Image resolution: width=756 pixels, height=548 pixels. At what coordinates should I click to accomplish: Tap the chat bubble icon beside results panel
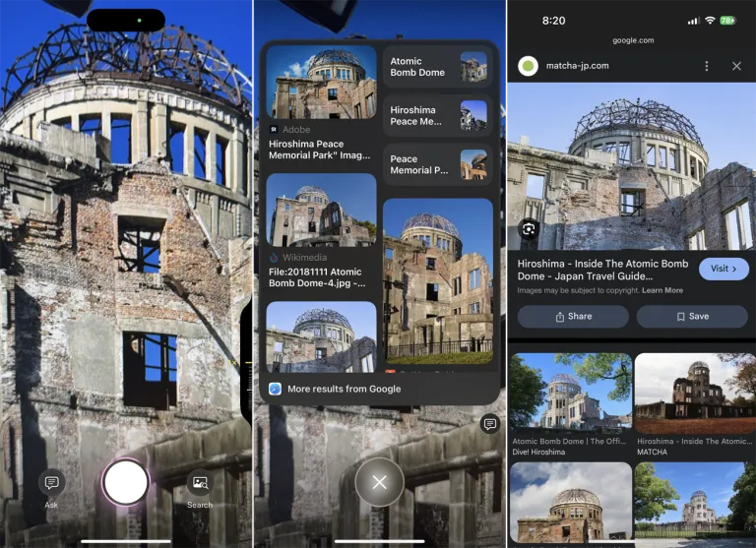tap(490, 424)
